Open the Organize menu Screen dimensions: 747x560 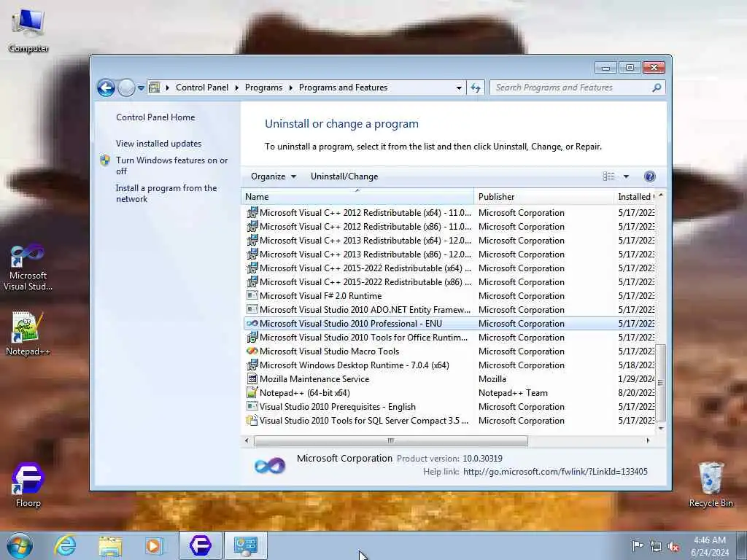[x=274, y=176]
